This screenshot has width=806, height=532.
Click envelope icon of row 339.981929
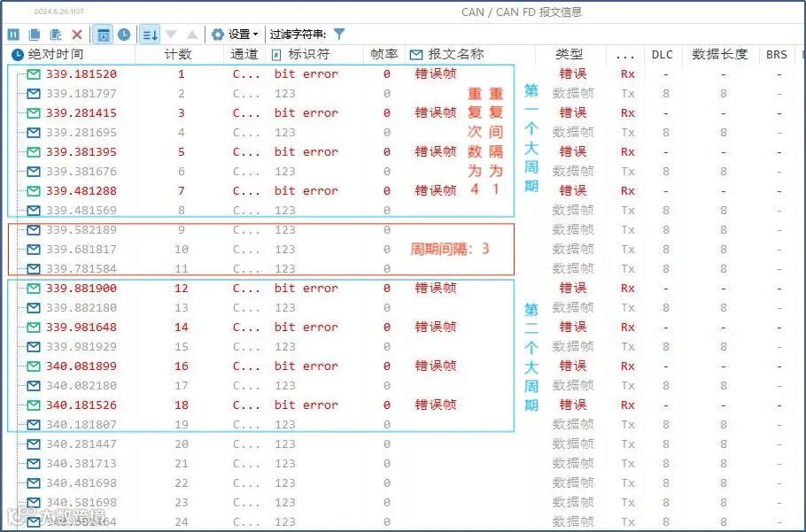[34, 347]
